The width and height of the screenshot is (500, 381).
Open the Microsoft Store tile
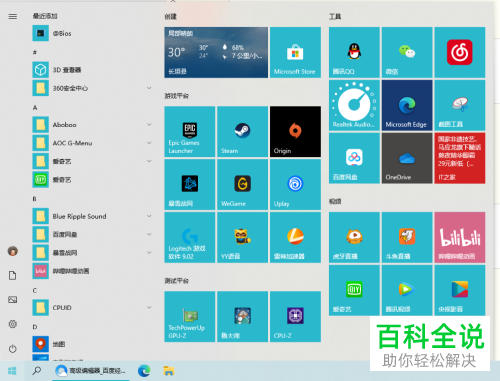(295, 52)
